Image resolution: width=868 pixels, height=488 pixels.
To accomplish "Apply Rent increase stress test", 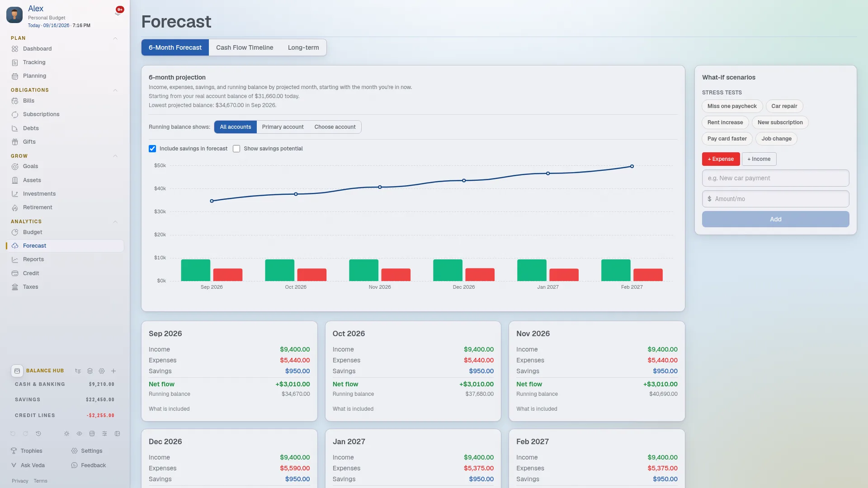I will click(725, 122).
